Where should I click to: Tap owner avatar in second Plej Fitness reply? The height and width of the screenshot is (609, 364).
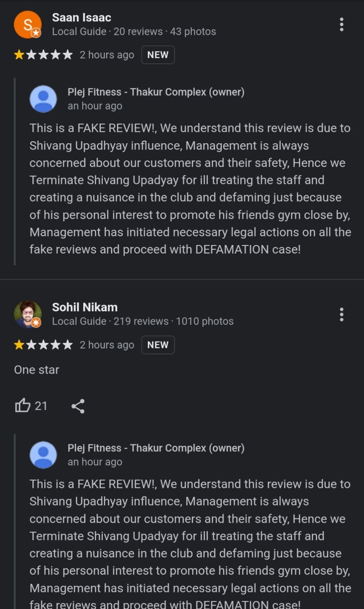(x=43, y=455)
